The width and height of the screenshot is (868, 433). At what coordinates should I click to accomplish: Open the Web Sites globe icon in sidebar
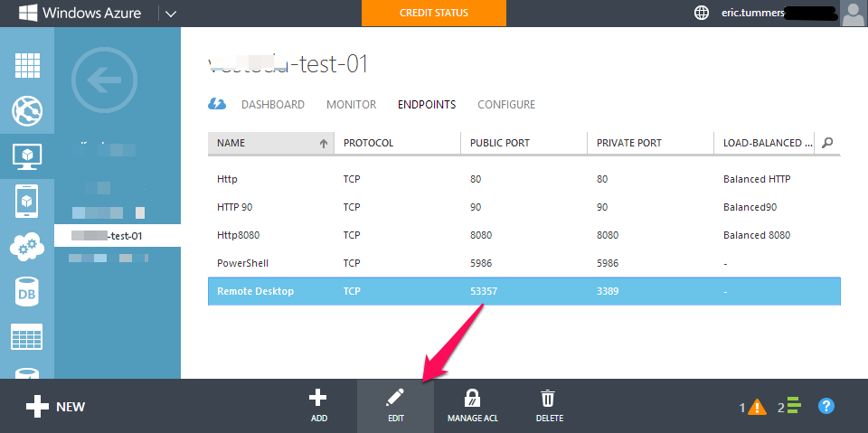pos(27,111)
